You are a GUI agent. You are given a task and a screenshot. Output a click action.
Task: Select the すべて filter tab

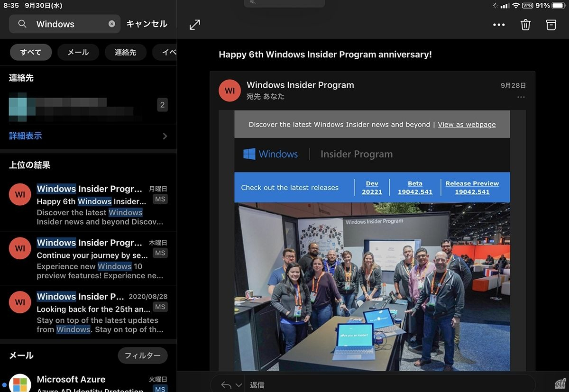31,52
